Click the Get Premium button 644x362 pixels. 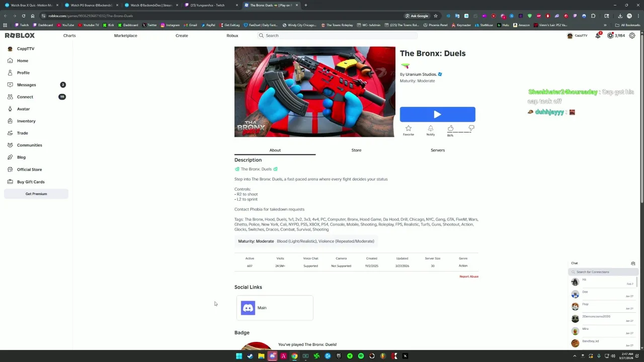click(36, 194)
